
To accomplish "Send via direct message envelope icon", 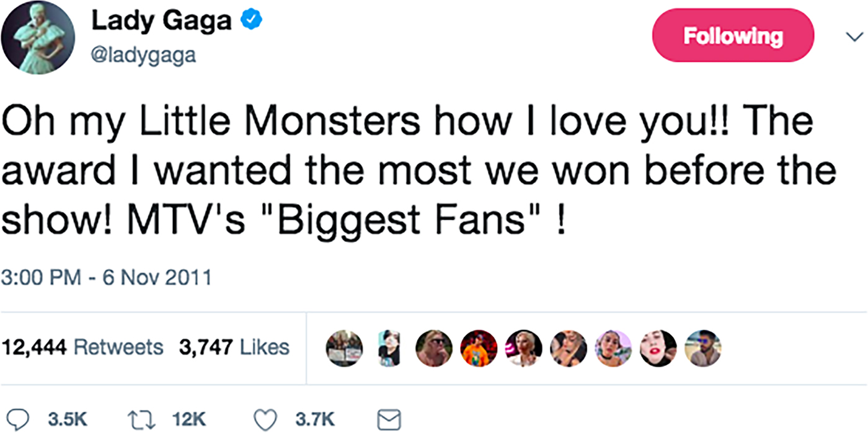I will click(389, 420).
